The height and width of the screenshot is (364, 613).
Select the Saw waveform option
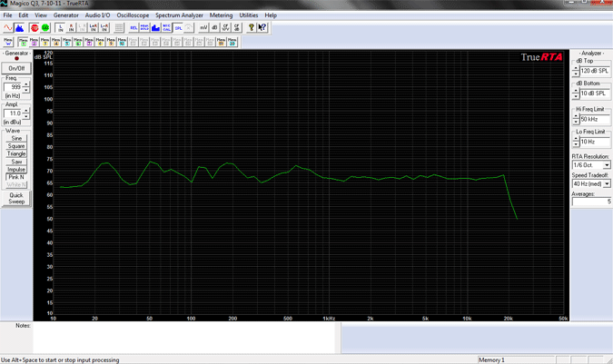pos(16,162)
